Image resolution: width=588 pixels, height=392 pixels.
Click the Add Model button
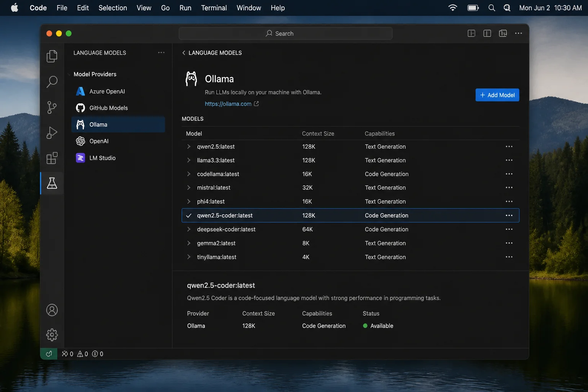[497, 95]
